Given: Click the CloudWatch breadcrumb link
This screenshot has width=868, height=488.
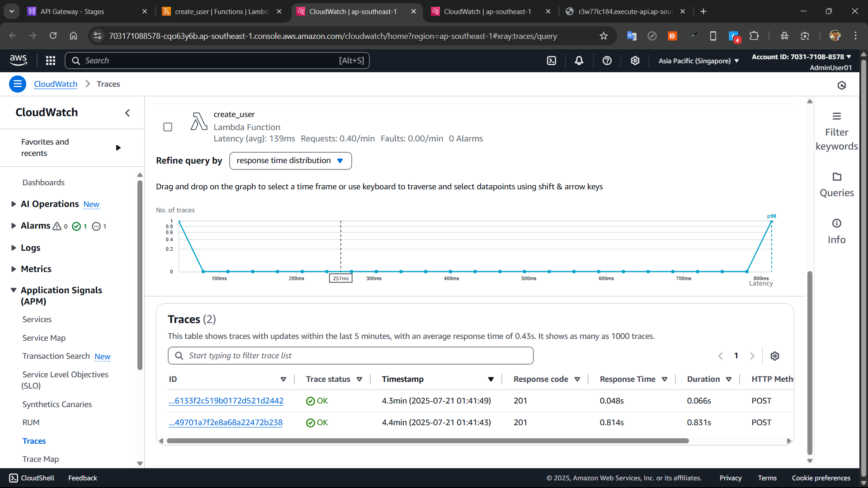Looking at the screenshot, I should pyautogui.click(x=56, y=84).
